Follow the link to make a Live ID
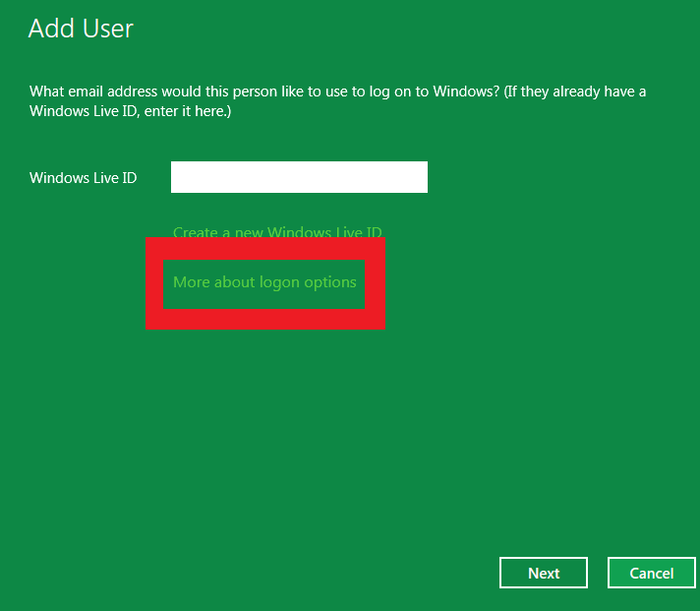Viewport: 700px width, 611px height. coord(277,231)
